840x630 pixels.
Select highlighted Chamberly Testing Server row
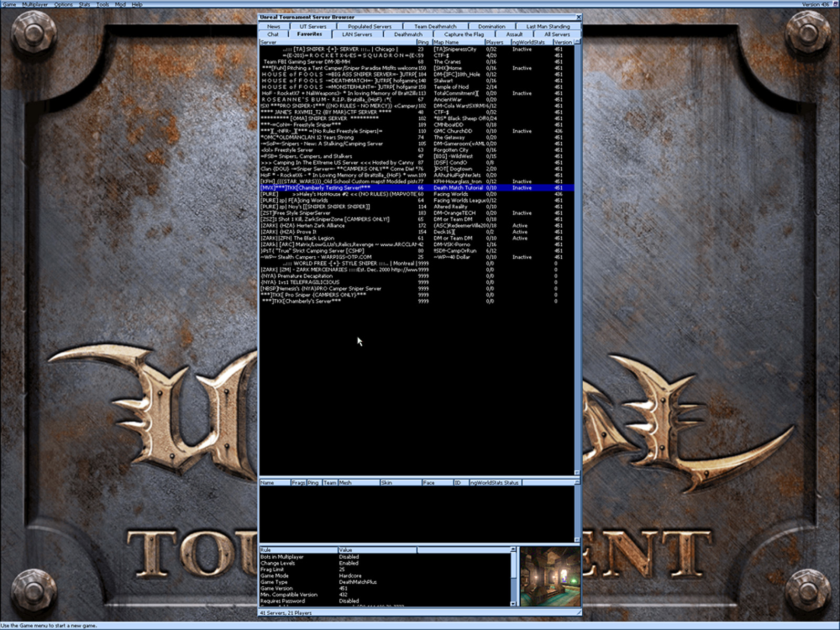pos(417,188)
